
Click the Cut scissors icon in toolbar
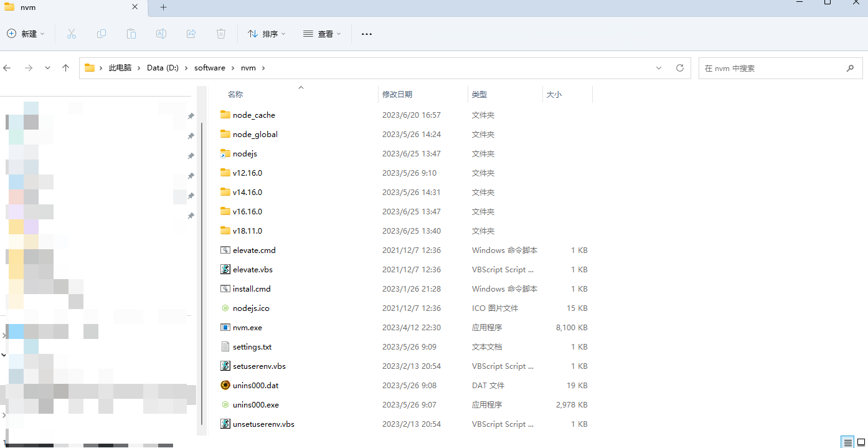tap(72, 34)
